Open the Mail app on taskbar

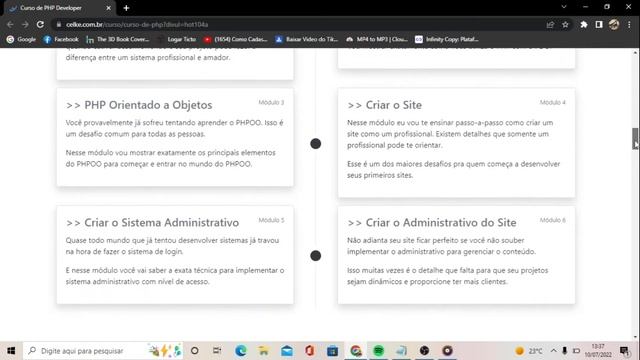(x=287, y=351)
